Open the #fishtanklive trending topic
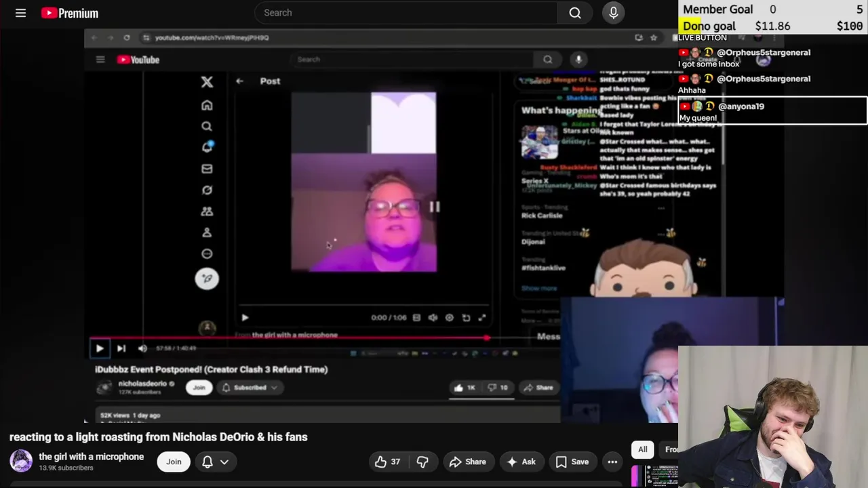Viewport: 868px width, 488px height. coord(543,268)
